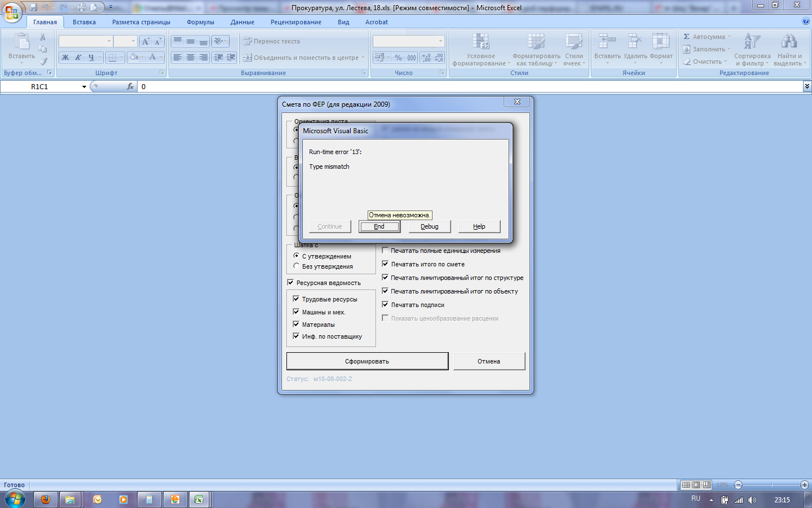This screenshot has width=812, height=508.
Task: Open Firefox from the taskbar
Action: pyautogui.click(x=46, y=500)
